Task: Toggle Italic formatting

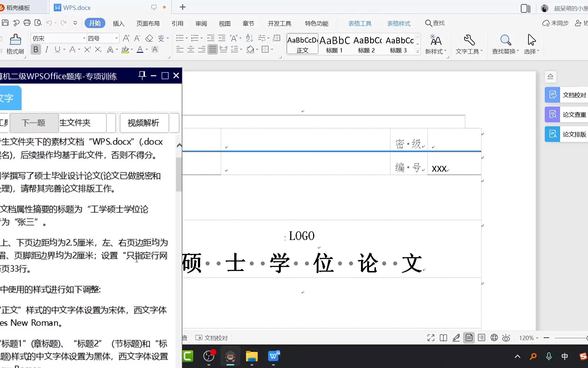Action: [x=46, y=49]
